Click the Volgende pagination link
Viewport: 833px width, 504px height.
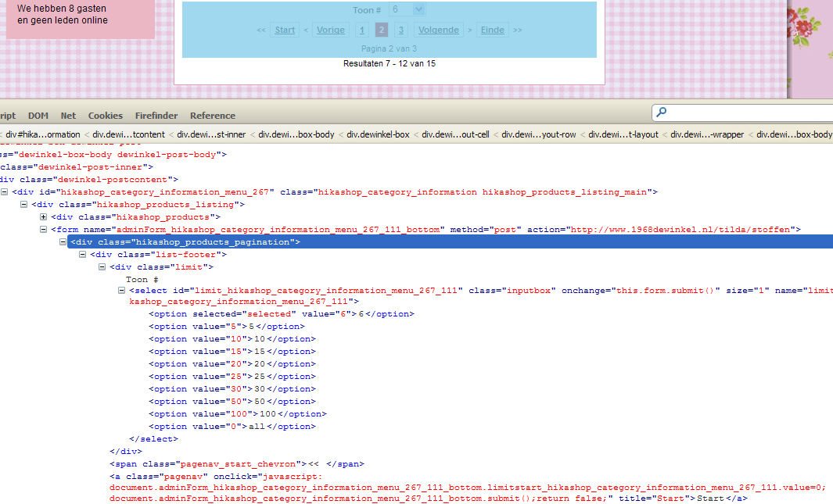[438, 30]
